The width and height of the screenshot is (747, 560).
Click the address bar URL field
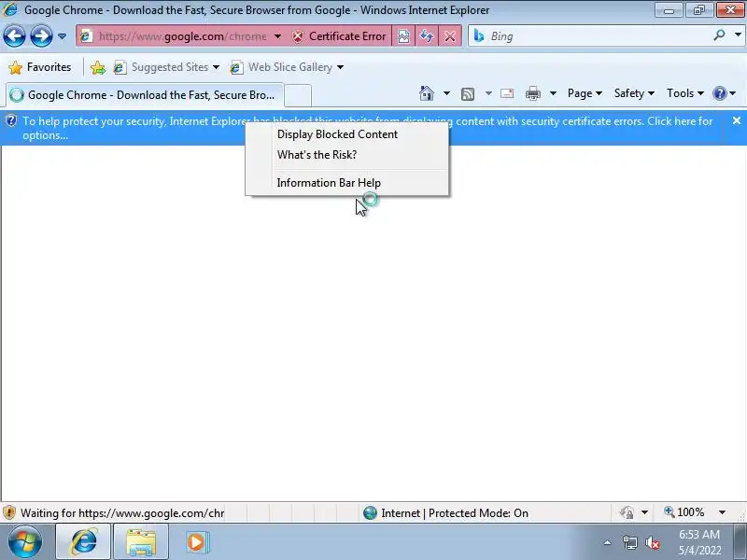[182, 36]
